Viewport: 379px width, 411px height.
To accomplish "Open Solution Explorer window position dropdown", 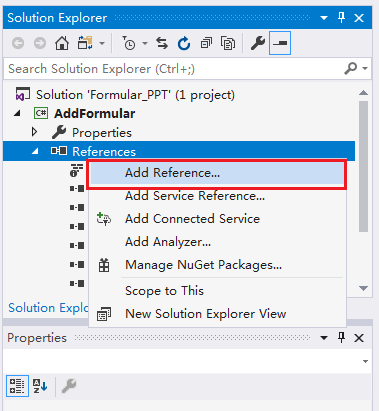I will (x=324, y=18).
